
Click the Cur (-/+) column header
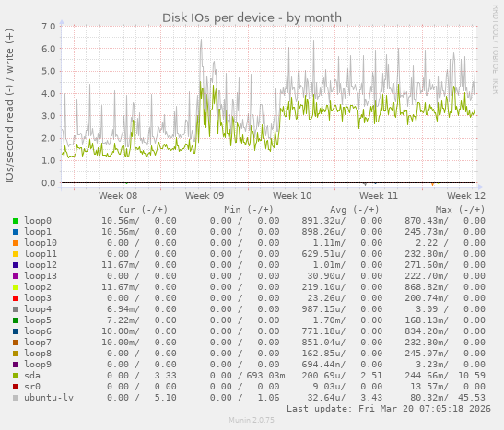pyautogui.click(x=143, y=210)
